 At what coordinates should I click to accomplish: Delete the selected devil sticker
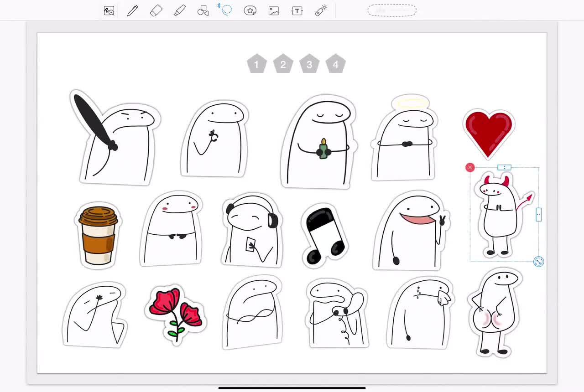click(469, 167)
